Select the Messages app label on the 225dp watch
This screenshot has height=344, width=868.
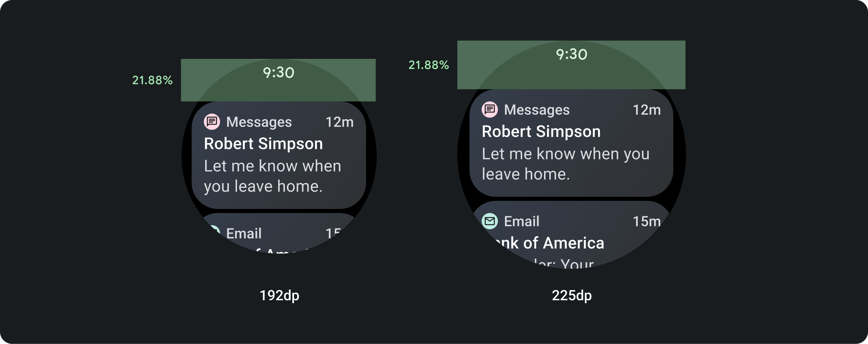(537, 110)
